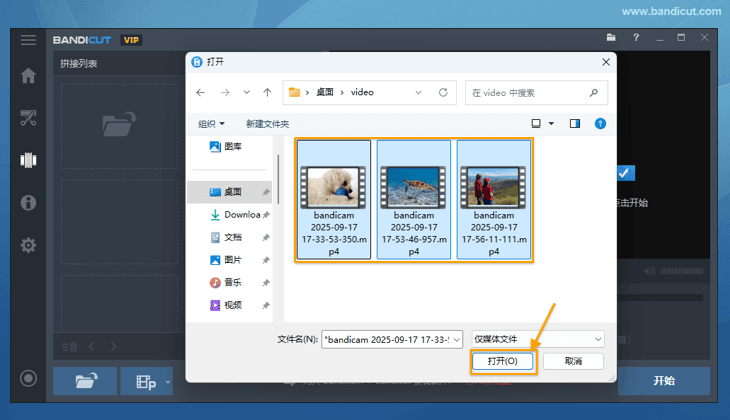Viewport: 730px width, 420px height.
Task: Expand the file name history dropdown
Action: click(x=456, y=339)
